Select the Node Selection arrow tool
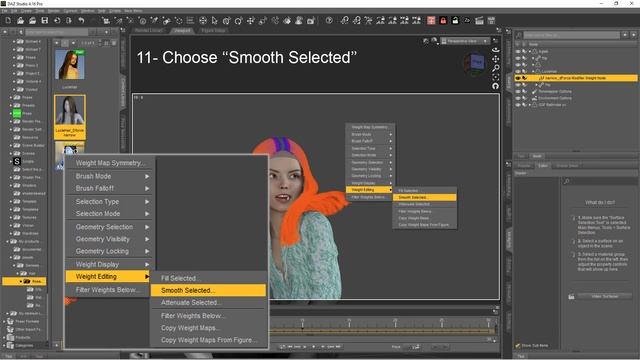Image resolution: width=640 pixels, height=360 pixels. pos(215,20)
